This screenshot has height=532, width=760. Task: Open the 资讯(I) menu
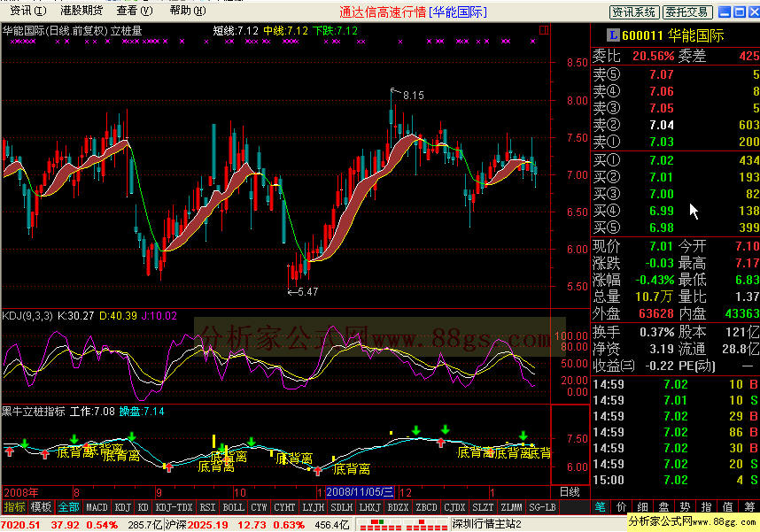(x=28, y=10)
